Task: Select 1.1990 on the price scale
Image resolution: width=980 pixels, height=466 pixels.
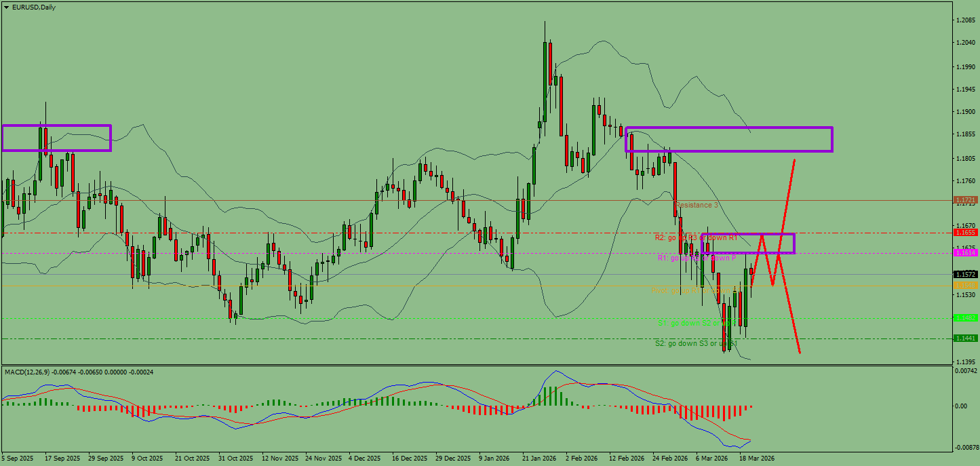Action: click(965, 67)
